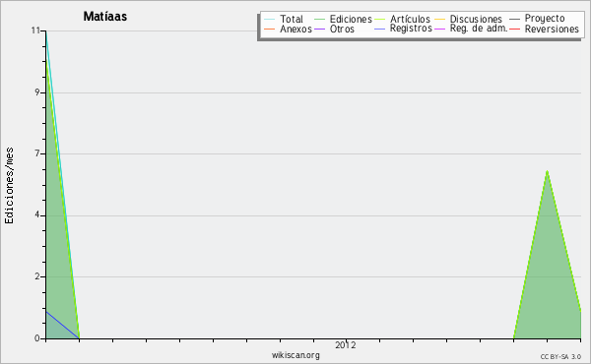Click the cyan Total legend line swatch
The image size is (591, 364).
(x=270, y=20)
